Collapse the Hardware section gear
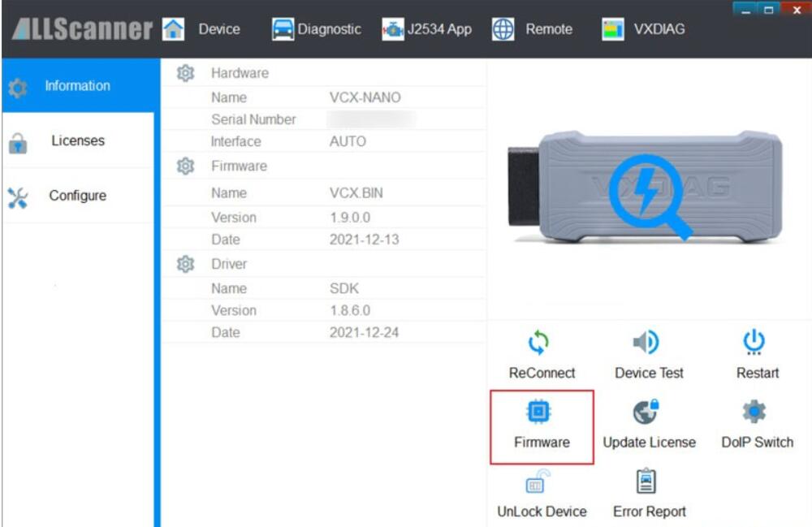The height and width of the screenshot is (527, 812). pyautogui.click(x=186, y=73)
